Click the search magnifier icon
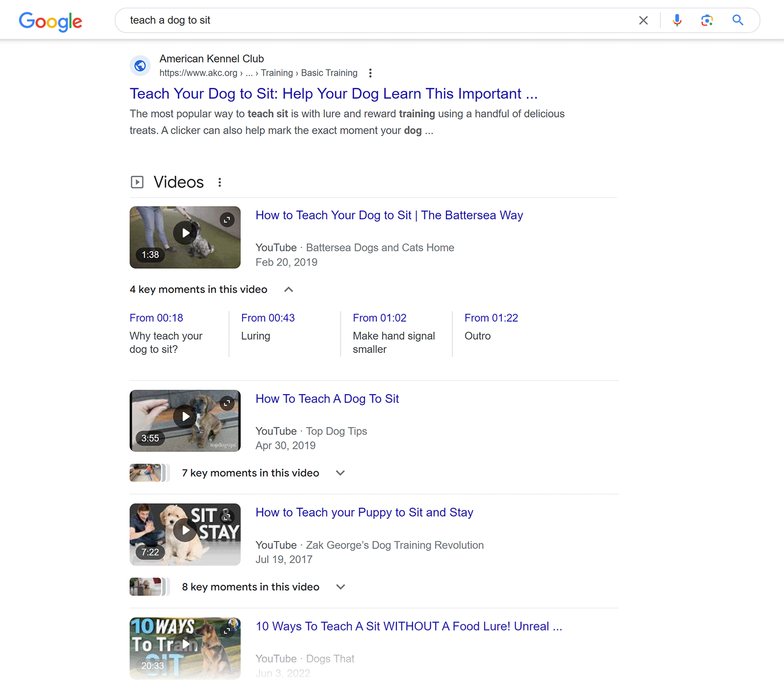Image resolution: width=784 pixels, height=687 pixels. (738, 20)
